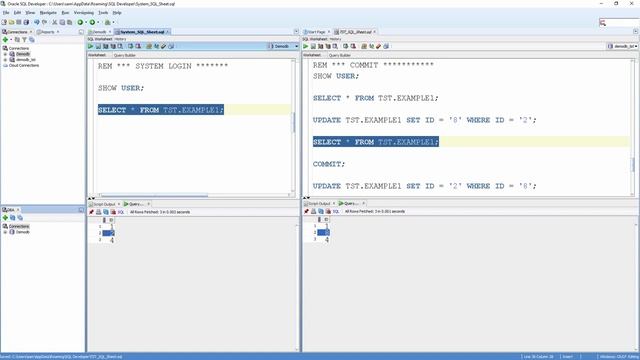
Task: Click green plus New Connection icon
Action: click(5, 40)
